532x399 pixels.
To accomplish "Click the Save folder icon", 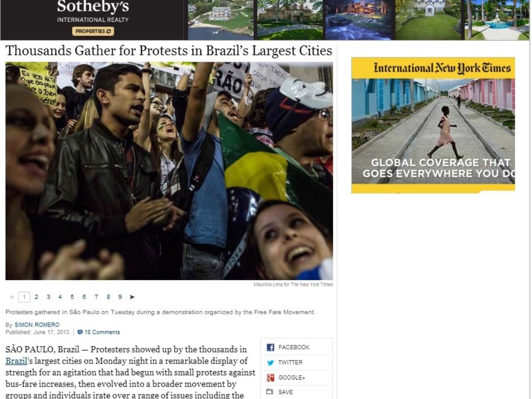I will [270, 392].
